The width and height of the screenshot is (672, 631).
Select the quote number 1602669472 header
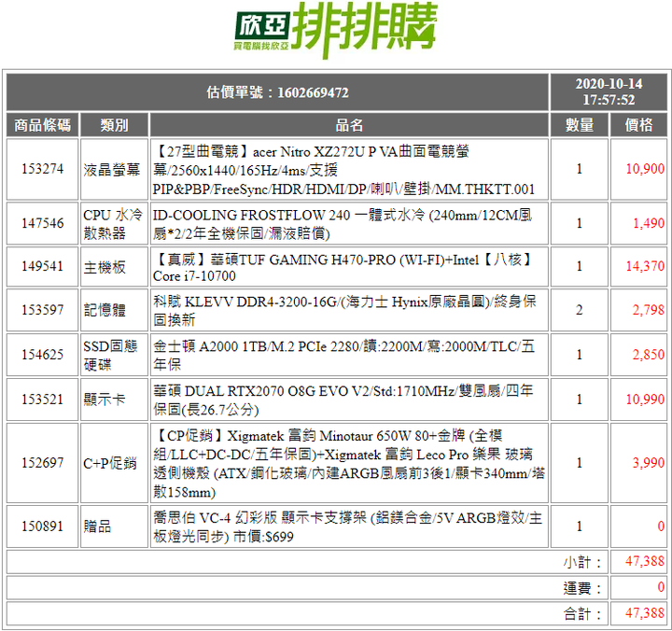(x=277, y=92)
